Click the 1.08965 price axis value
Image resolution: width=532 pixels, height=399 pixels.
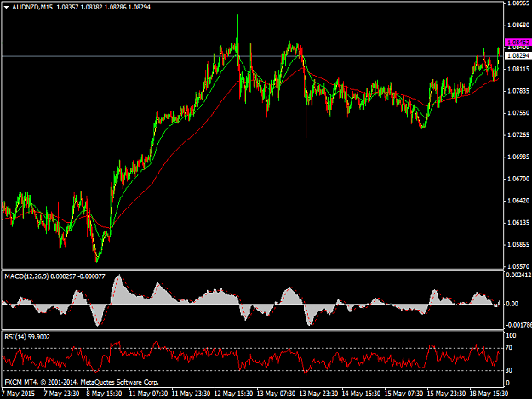point(518,3)
